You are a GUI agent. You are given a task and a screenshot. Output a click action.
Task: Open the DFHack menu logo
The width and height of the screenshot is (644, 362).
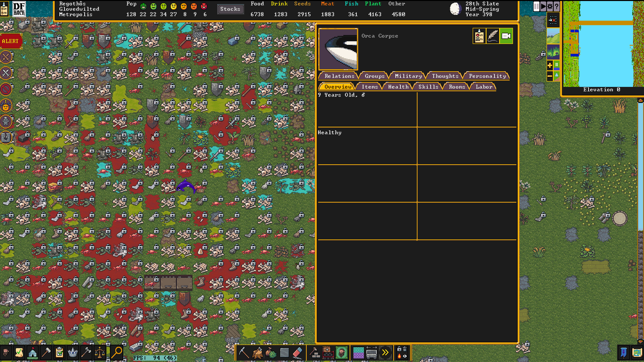click(19, 9)
